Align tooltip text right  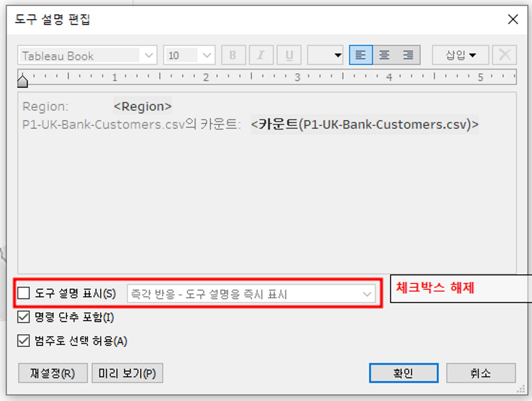point(408,55)
